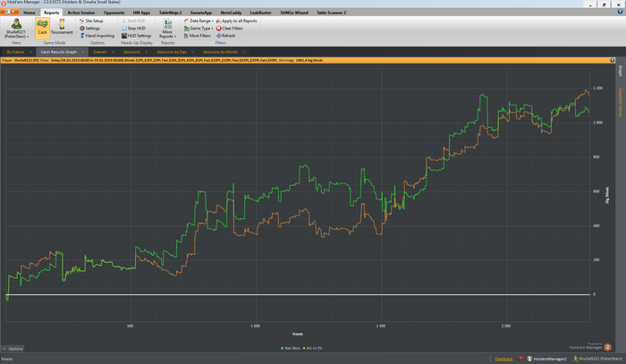Image resolution: width=626 pixels, height=364 pixels.
Task: Toggle All-In EV legend entry
Action: pos(313,349)
